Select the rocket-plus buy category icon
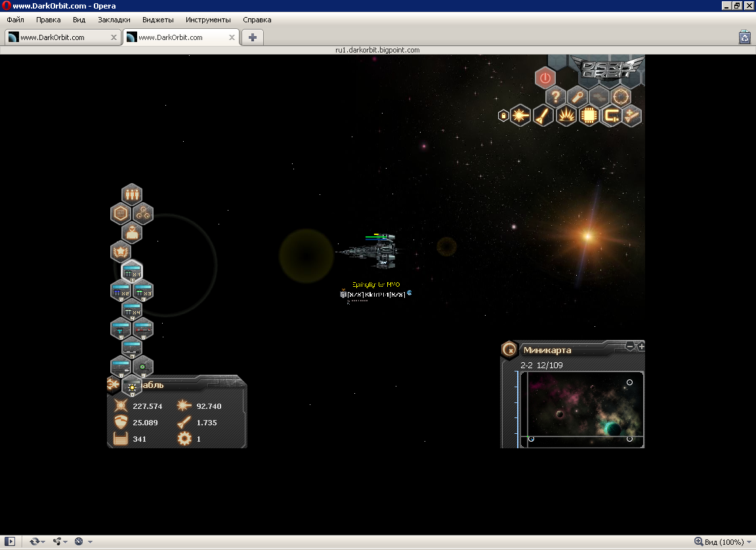Screen dimensions: 756x550 pyautogui.click(x=631, y=116)
